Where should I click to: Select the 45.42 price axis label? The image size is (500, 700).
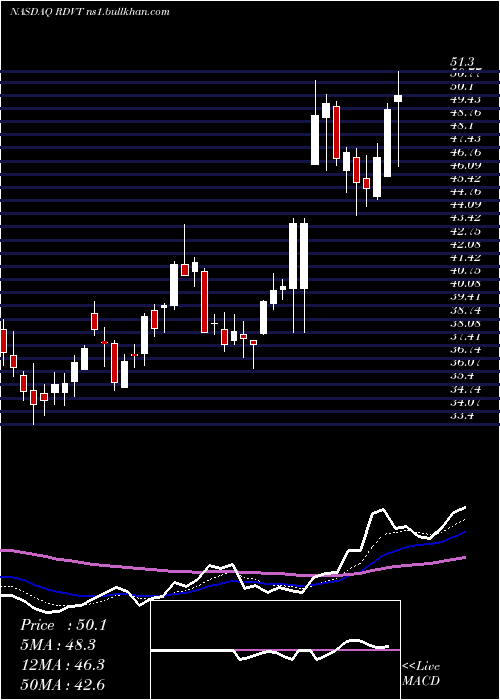pos(465,178)
